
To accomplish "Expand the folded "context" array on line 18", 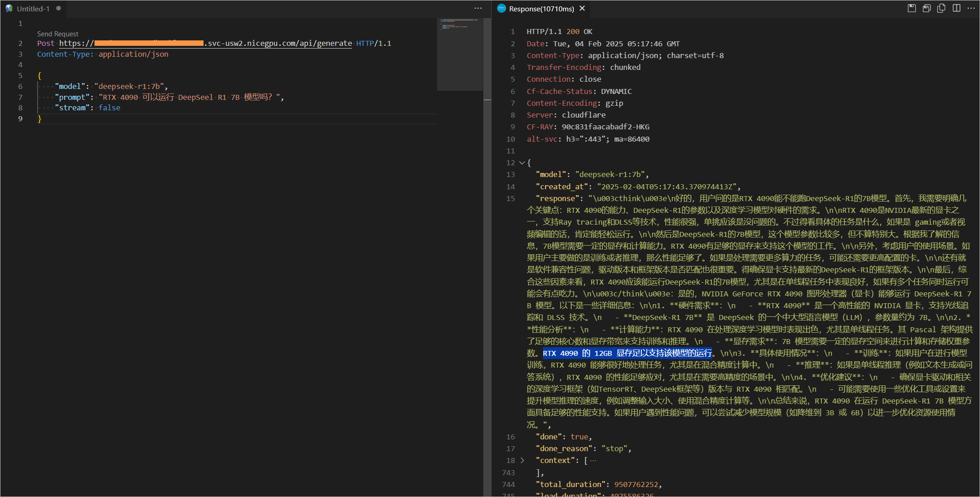I will (x=522, y=461).
